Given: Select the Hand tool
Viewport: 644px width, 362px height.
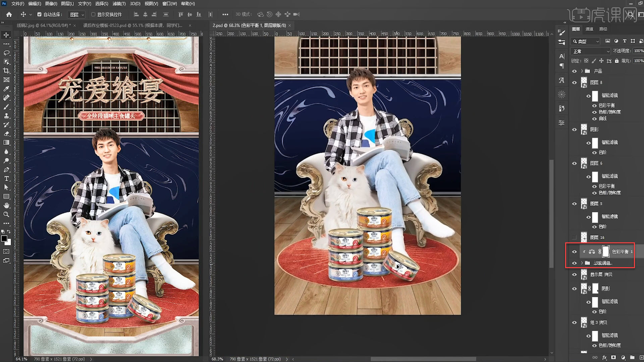Looking at the screenshot, I should pos(6,205).
